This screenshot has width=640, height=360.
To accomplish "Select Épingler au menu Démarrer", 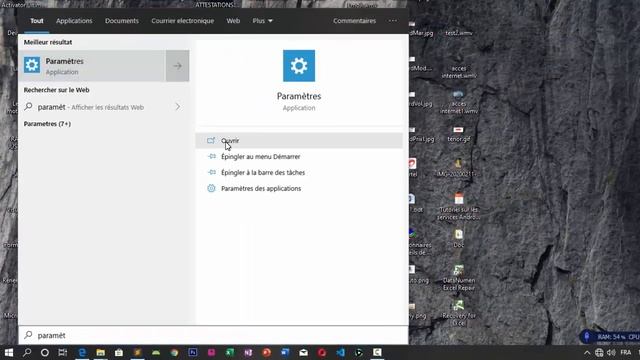I will pos(260,157).
